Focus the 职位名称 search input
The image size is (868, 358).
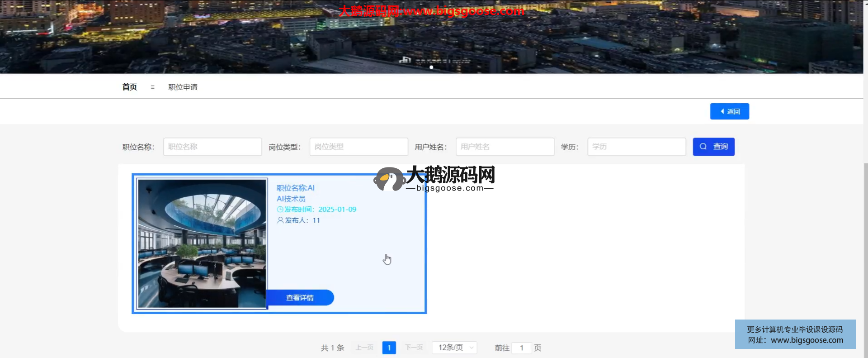coord(212,147)
